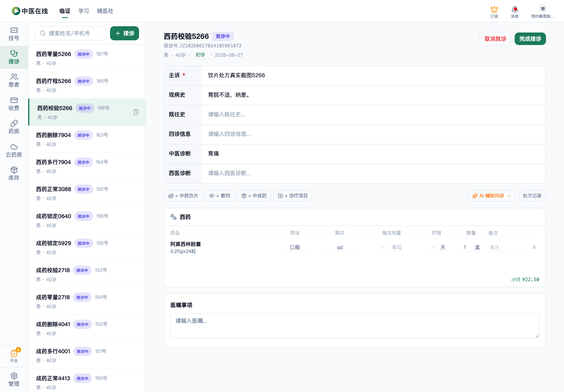
Task: Click the 取消就诊 button
Action: [495, 39]
